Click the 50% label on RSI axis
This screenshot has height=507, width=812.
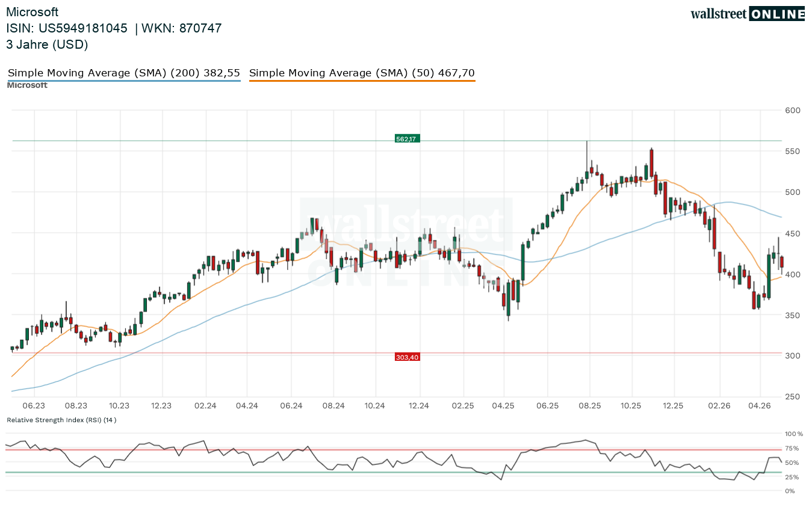coord(792,462)
